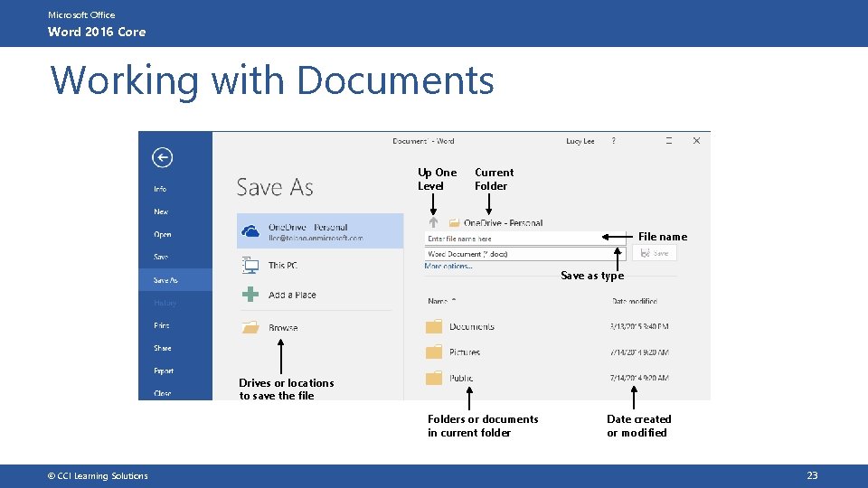The width and height of the screenshot is (868, 488).
Task: Choose This PC as save location
Action: coord(283,266)
